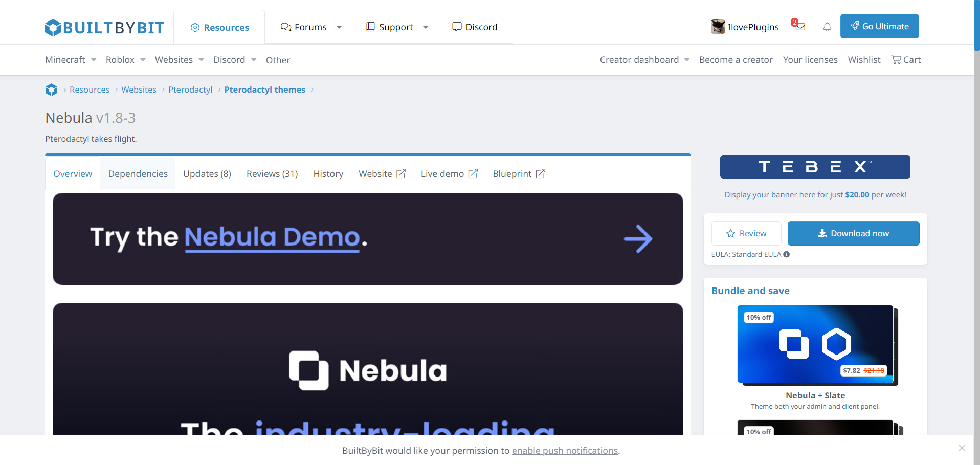The height and width of the screenshot is (465, 980).
Task: Open Your licenses
Action: pos(810,60)
